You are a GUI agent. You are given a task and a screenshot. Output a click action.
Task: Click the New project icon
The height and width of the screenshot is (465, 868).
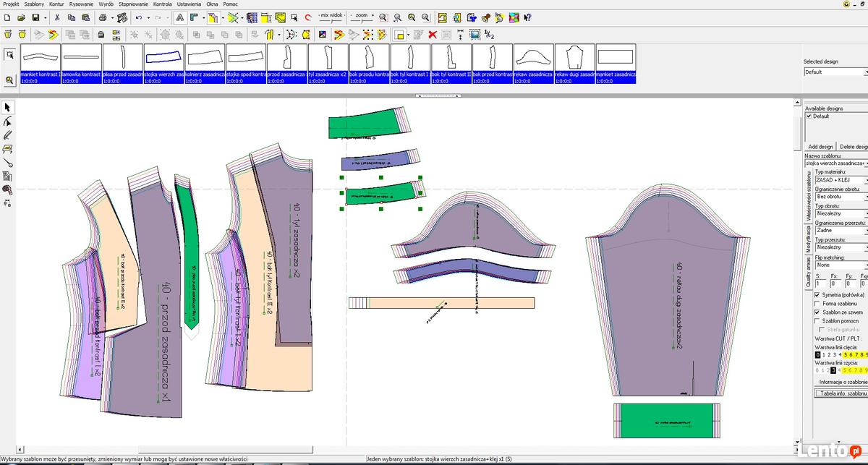click(7, 17)
